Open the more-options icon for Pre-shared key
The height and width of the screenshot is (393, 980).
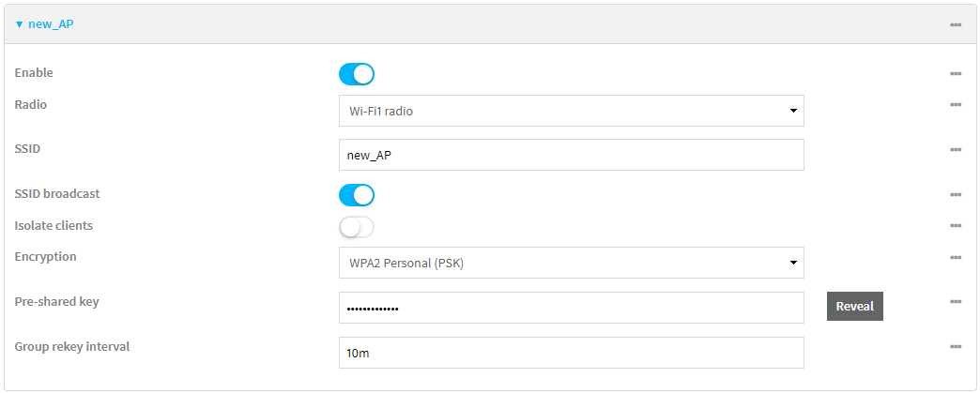[955, 302]
